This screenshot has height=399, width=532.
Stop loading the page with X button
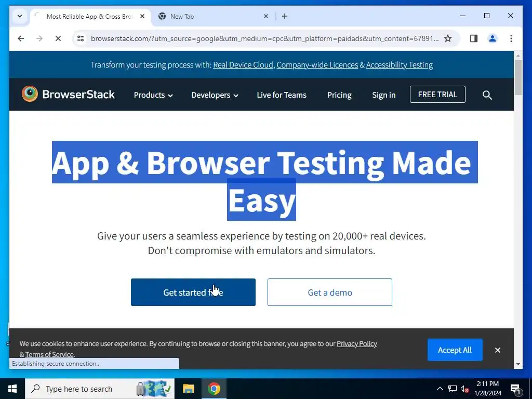pyautogui.click(x=58, y=38)
